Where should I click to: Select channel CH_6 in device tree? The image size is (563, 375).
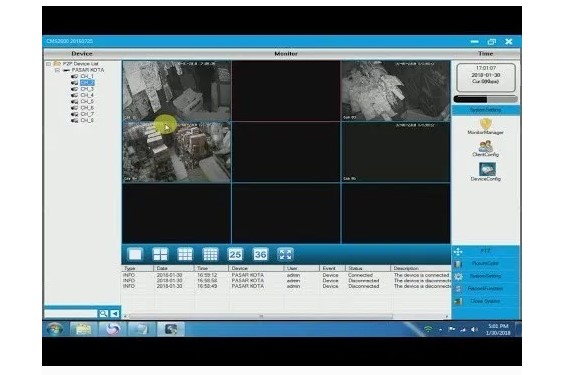pyautogui.click(x=87, y=108)
